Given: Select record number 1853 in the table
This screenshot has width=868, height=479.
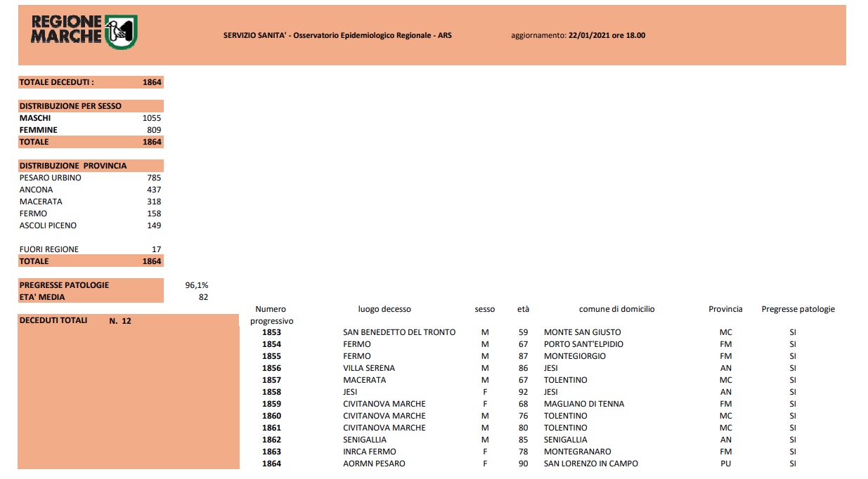Looking at the screenshot, I should coord(271,332).
